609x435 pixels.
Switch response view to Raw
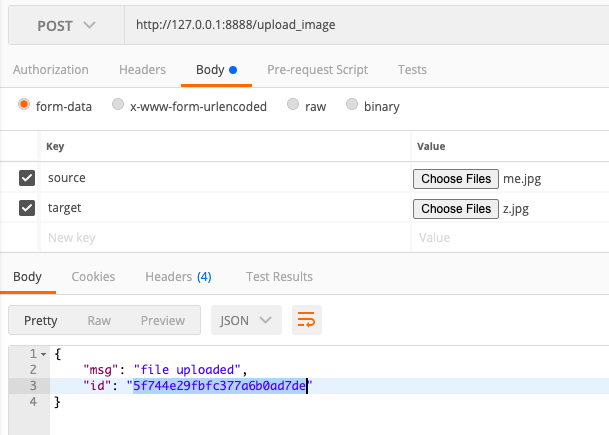point(99,320)
